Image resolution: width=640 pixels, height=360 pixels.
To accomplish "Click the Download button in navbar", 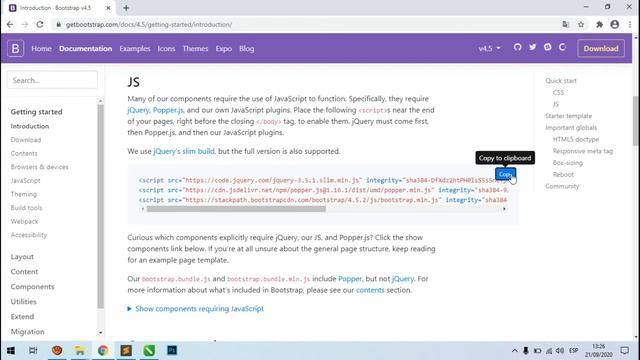I will click(x=601, y=48).
